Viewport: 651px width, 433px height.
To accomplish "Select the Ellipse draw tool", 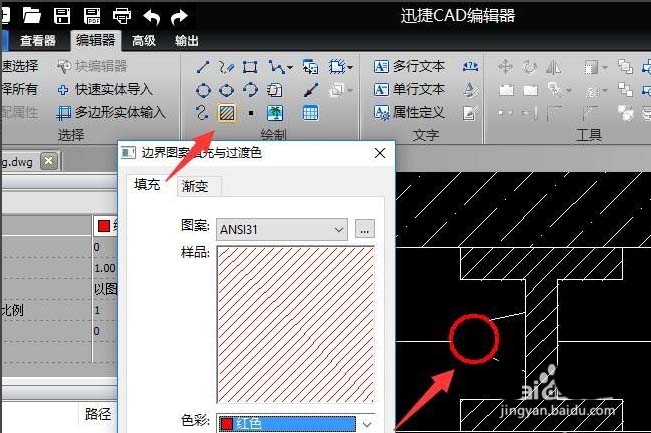I will coord(226,90).
